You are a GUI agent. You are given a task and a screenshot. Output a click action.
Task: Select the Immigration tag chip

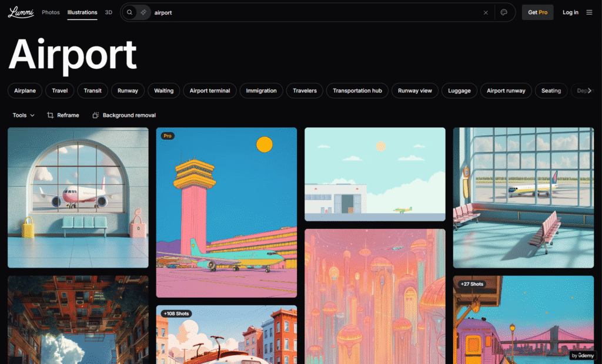tap(261, 90)
